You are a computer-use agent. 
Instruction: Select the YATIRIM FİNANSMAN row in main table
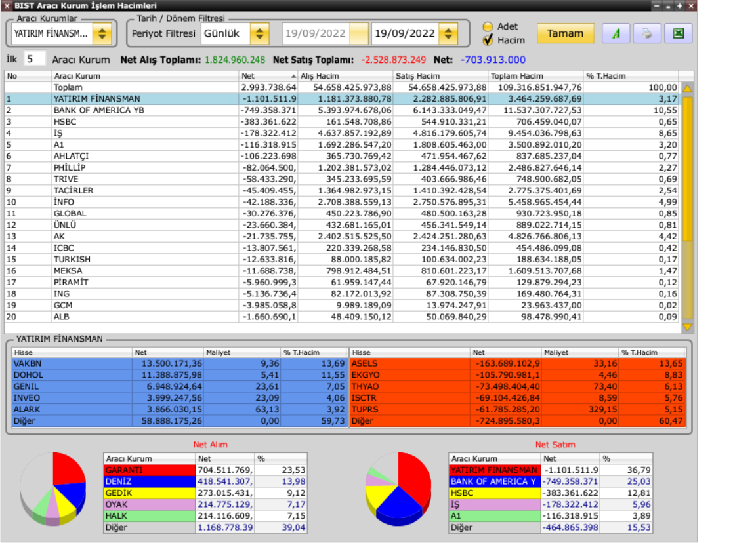pos(341,99)
